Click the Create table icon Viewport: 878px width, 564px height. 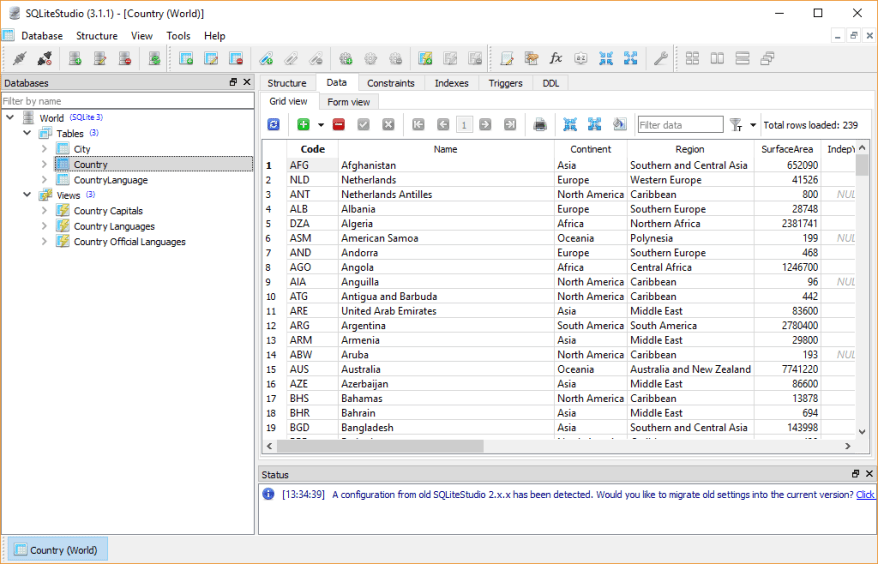coord(186,59)
